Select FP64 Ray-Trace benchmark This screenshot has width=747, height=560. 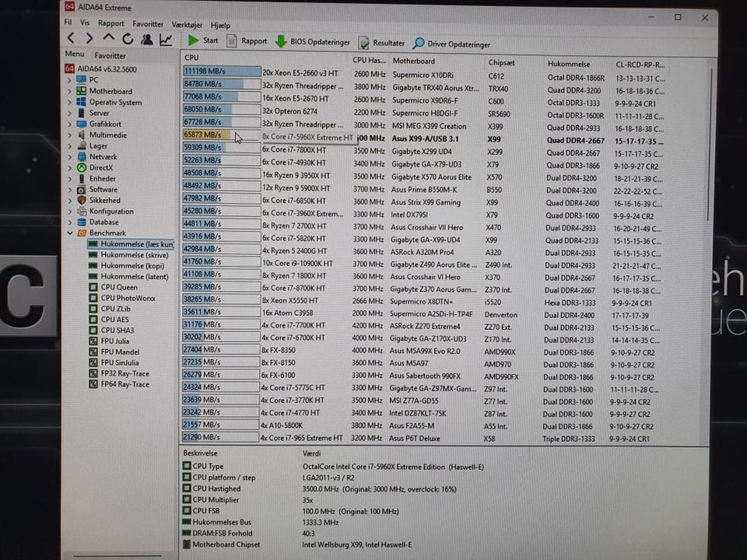coord(119,384)
